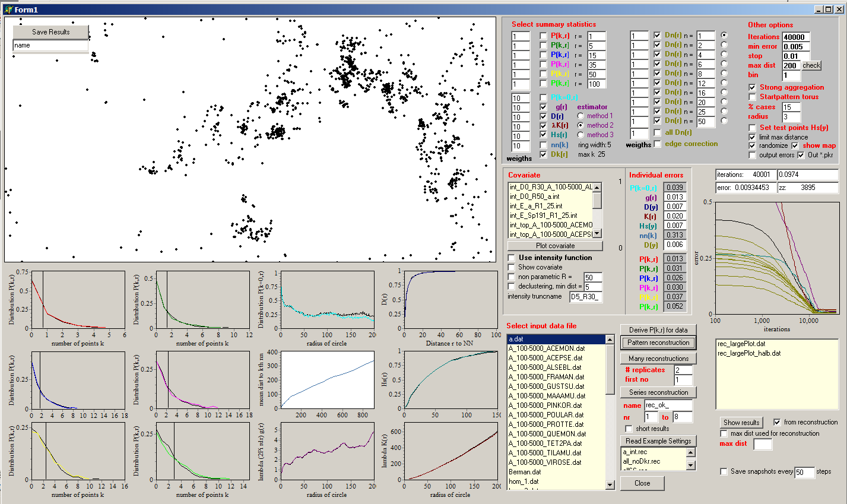
Task: Enable Startpattern torus
Action: [753, 96]
